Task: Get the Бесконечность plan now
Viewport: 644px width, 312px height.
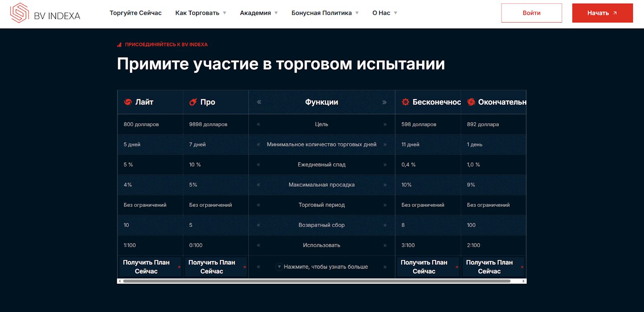Action: point(428,267)
